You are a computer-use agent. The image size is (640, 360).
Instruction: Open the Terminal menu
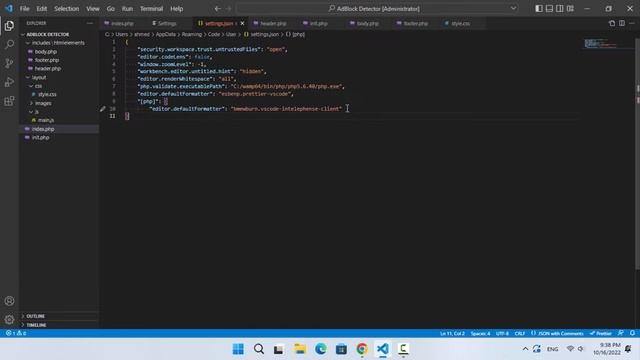[151, 9]
